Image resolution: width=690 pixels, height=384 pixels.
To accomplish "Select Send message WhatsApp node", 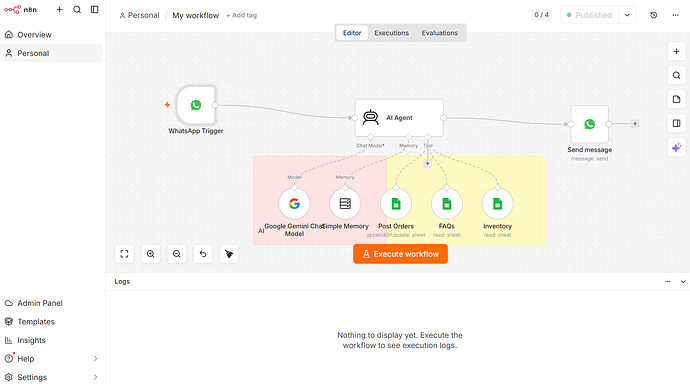I will click(x=590, y=124).
